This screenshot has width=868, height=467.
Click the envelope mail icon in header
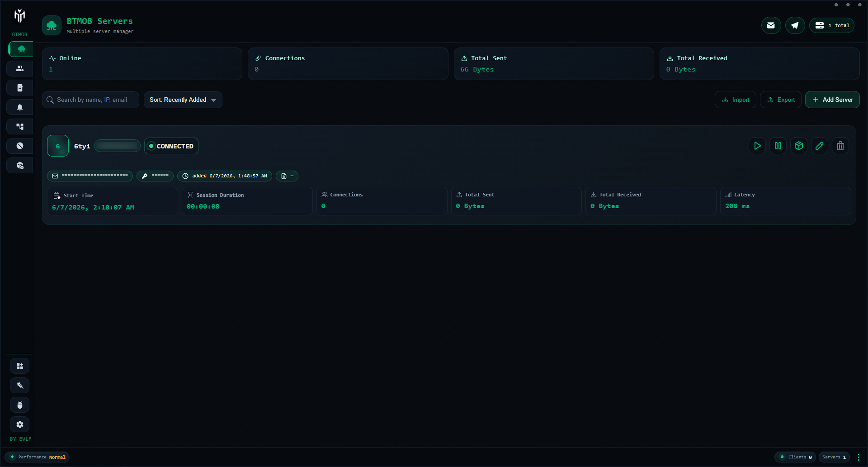pos(771,25)
